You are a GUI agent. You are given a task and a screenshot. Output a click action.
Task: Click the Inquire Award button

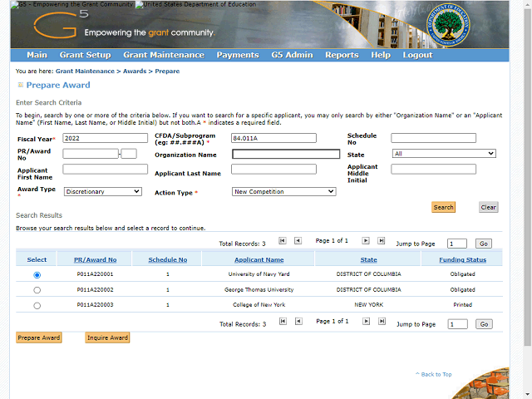(x=107, y=338)
